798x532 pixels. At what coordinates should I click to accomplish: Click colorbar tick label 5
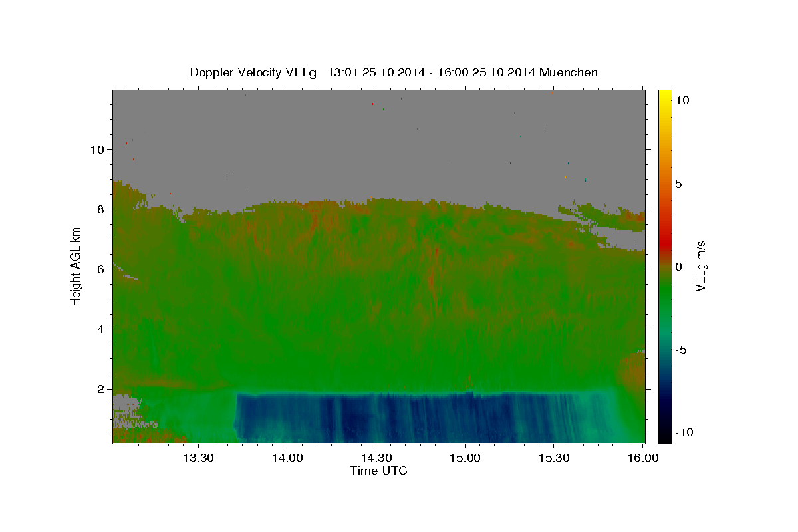point(678,184)
